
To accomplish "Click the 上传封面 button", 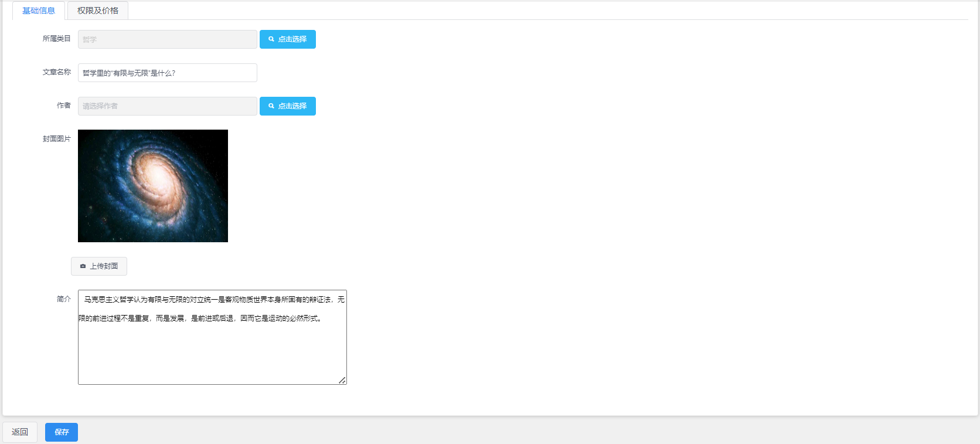I will coord(99,266).
